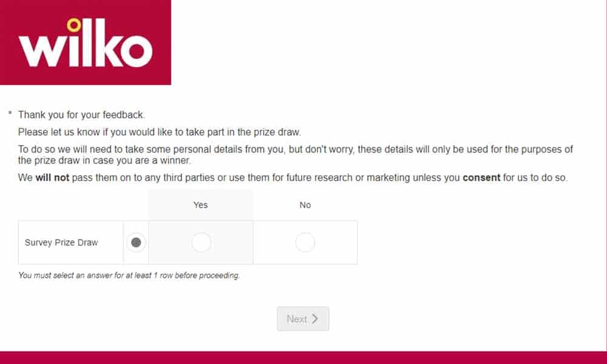Click the chevron arrow inside the Next button
The width and height of the screenshot is (607, 364).
click(x=314, y=318)
